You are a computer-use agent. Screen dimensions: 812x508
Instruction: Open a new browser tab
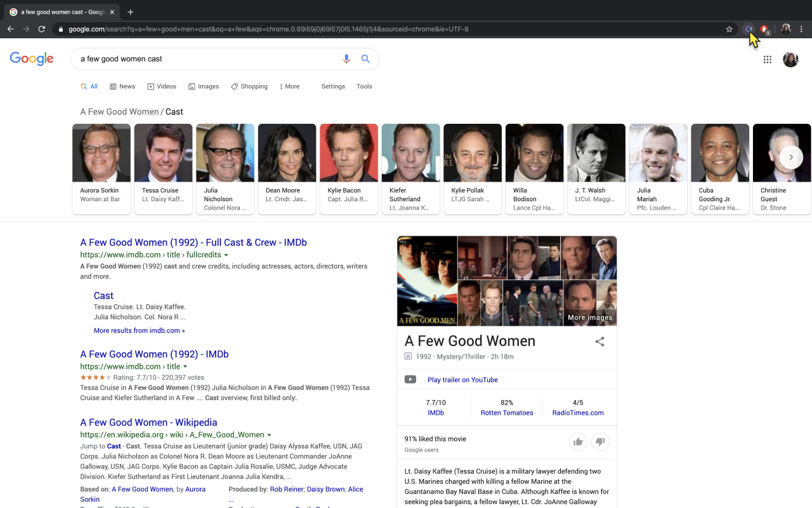coord(131,12)
